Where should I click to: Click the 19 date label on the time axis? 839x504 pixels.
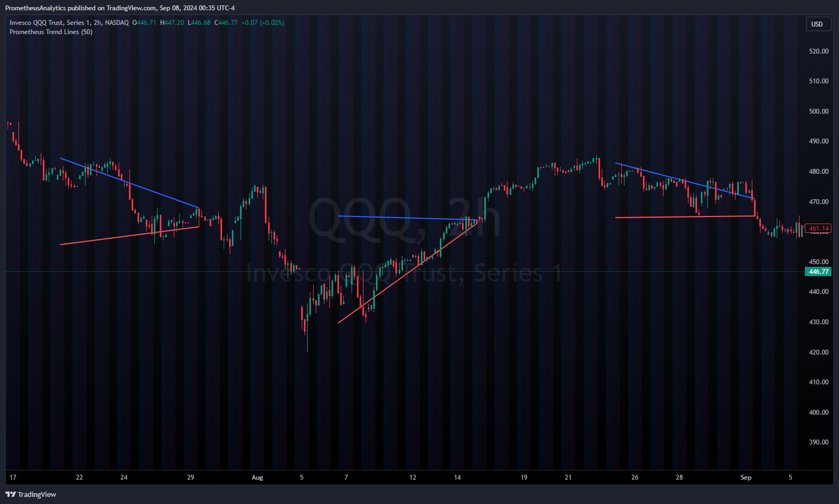point(524,477)
